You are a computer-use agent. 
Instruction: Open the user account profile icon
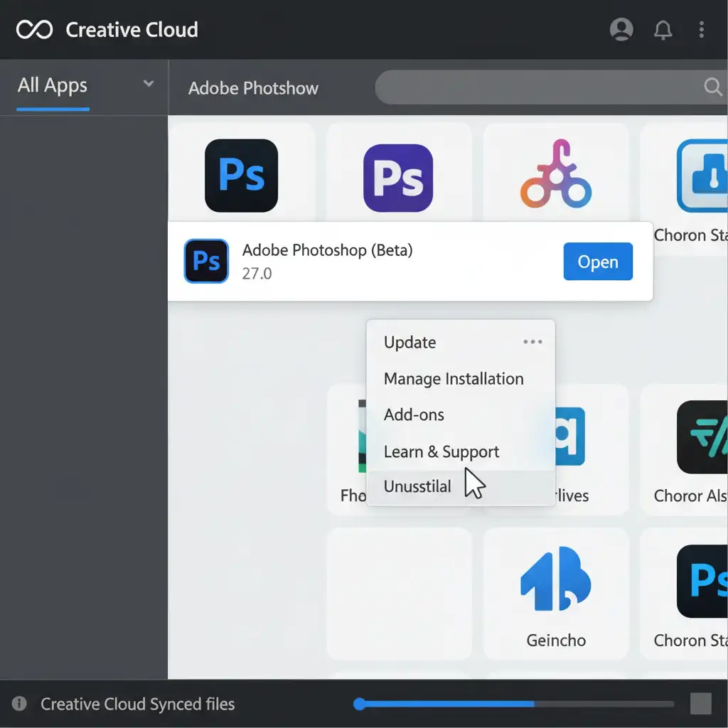pyautogui.click(x=621, y=29)
